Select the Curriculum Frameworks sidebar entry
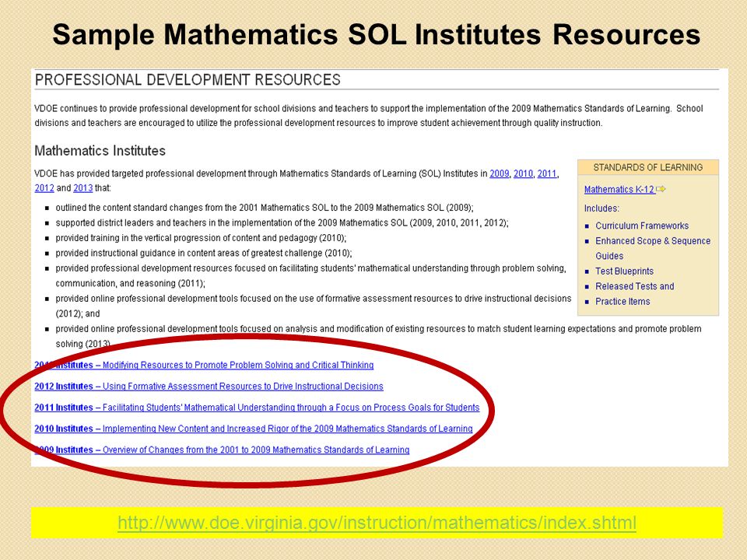 (x=642, y=226)
